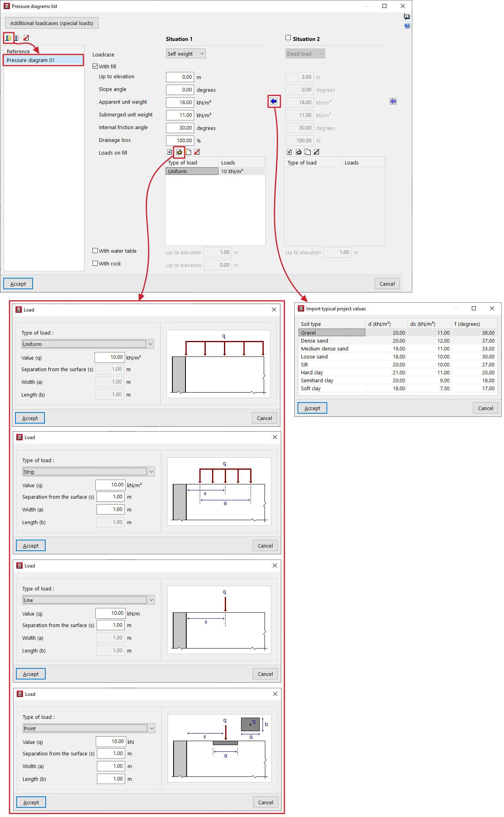Viewport: 504px width, 817px height.
Task: Select the Uniform load row in loads table
Action: coord(215,171)
